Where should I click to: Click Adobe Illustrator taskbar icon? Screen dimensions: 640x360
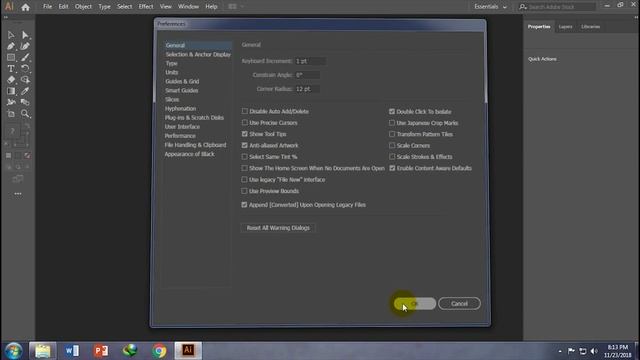pyautogui.click(x=188, y=351)
